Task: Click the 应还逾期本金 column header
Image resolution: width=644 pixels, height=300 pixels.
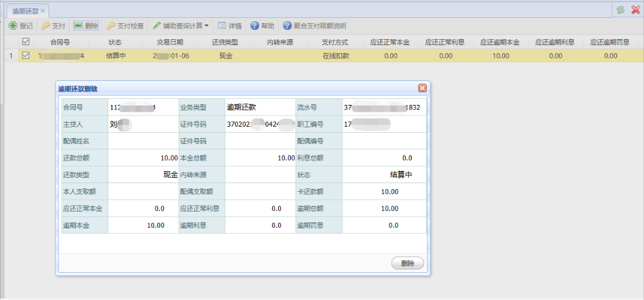Action: [499, 42]
